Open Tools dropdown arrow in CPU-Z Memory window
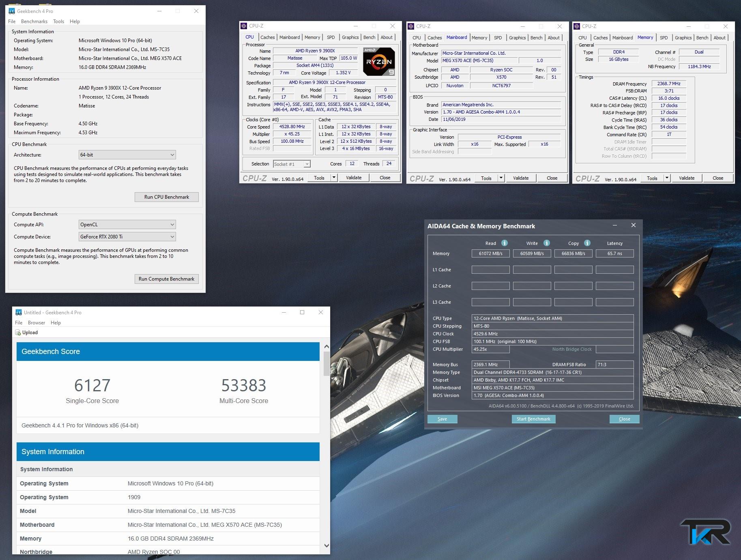Viewport: 741px width, 560px height. click(667, 178)
